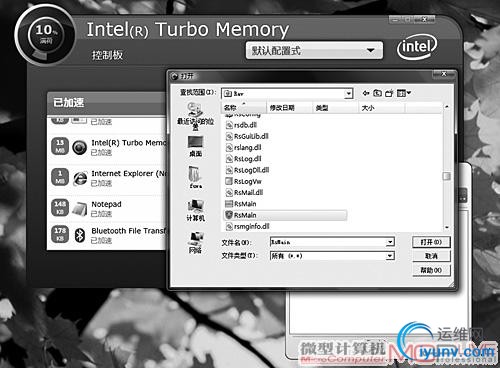Click the 文件名 filename input field
This screenshot has height=368, width=500.
pyautogui.click(x=328, y=242)
